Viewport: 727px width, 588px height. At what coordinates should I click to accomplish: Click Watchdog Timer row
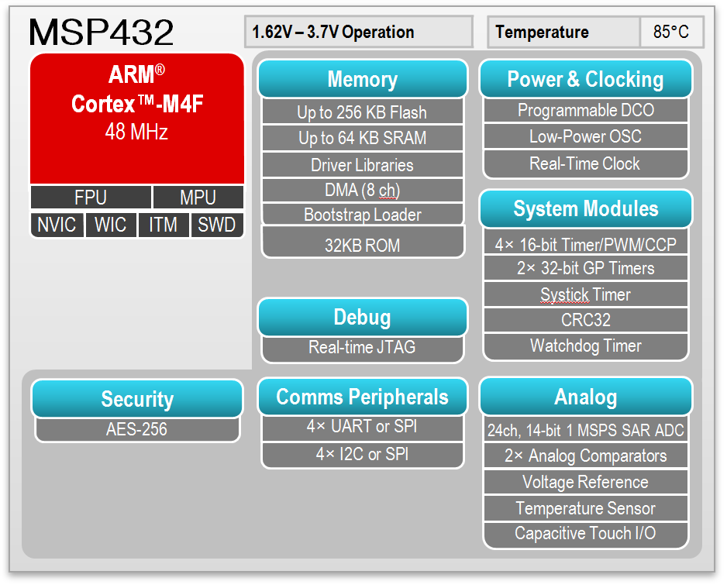pos(586,346)
